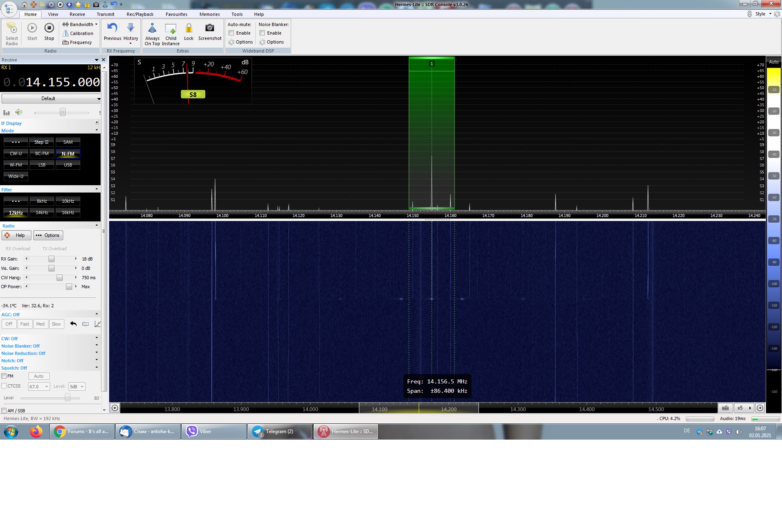Click the Always On Top icon
The width and height of the screenshot is (782, 532).
pos(152,28)
